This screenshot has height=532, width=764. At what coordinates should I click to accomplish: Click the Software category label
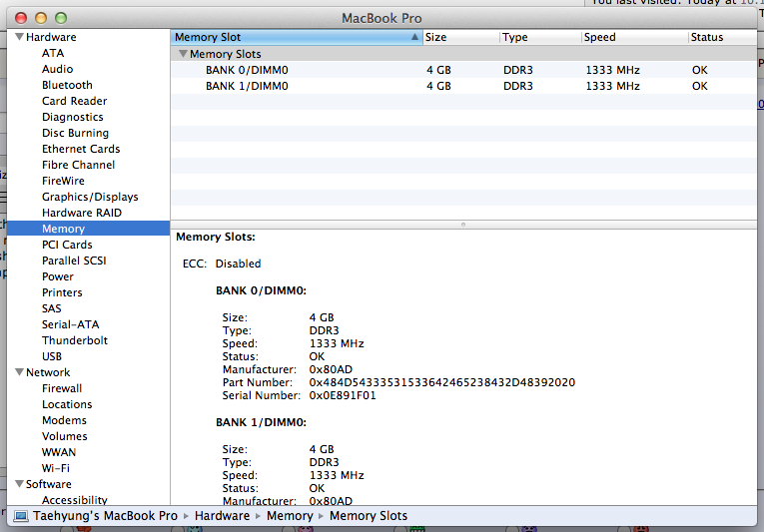[49, 484]
